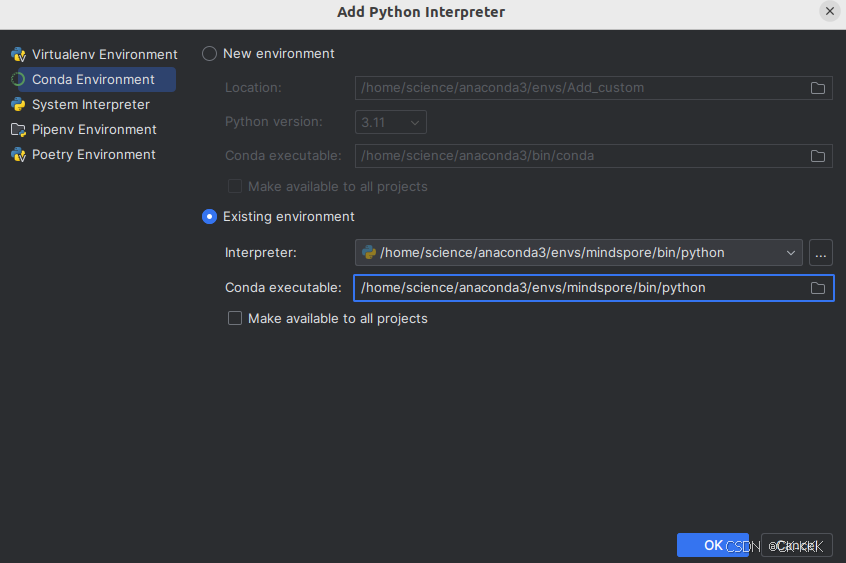
Task: Confirm with the OK button
Action: (x=712, y=545)
